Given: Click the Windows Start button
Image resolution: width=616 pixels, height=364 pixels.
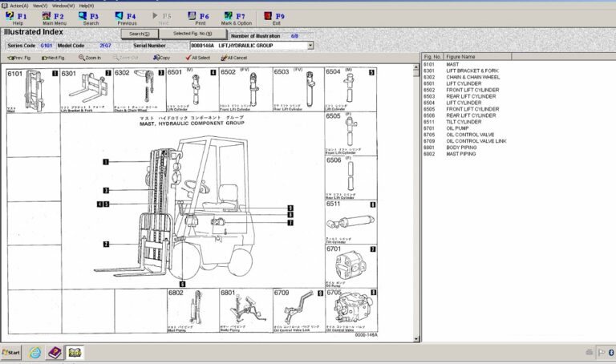Looking at the screenshot, I should coord(11,352).
